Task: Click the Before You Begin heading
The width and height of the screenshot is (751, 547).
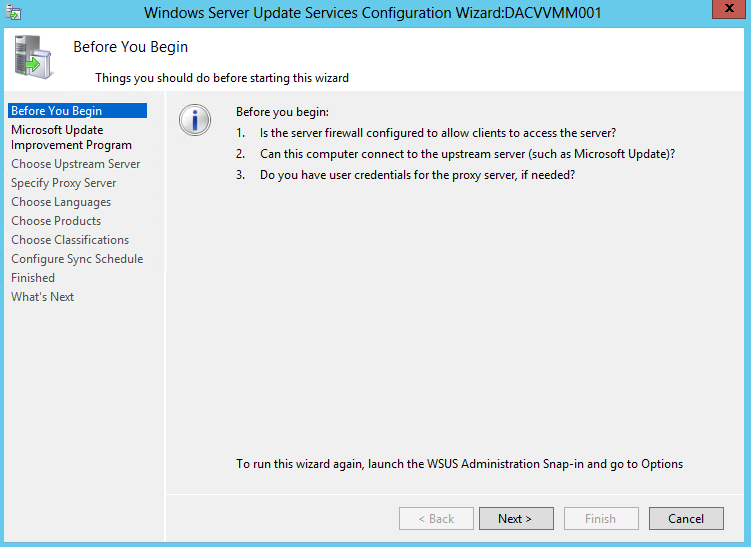Action: click(130, 47)
